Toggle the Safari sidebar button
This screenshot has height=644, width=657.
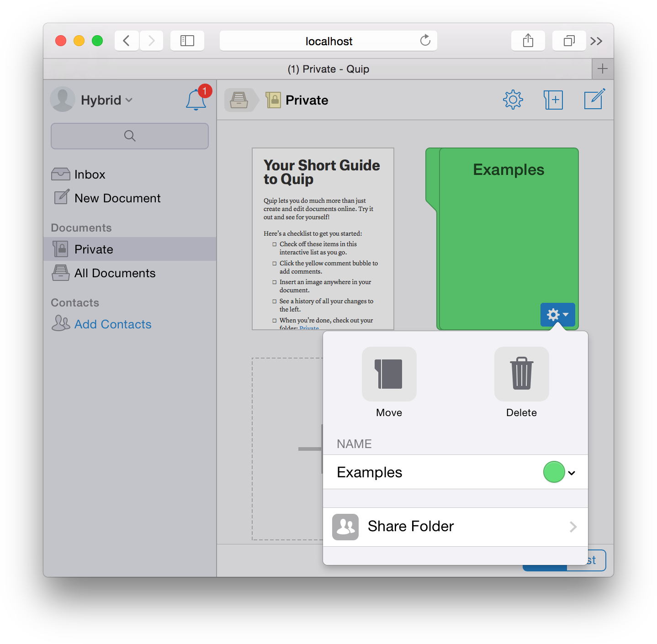pyautogui.click(x=187, y=41)
